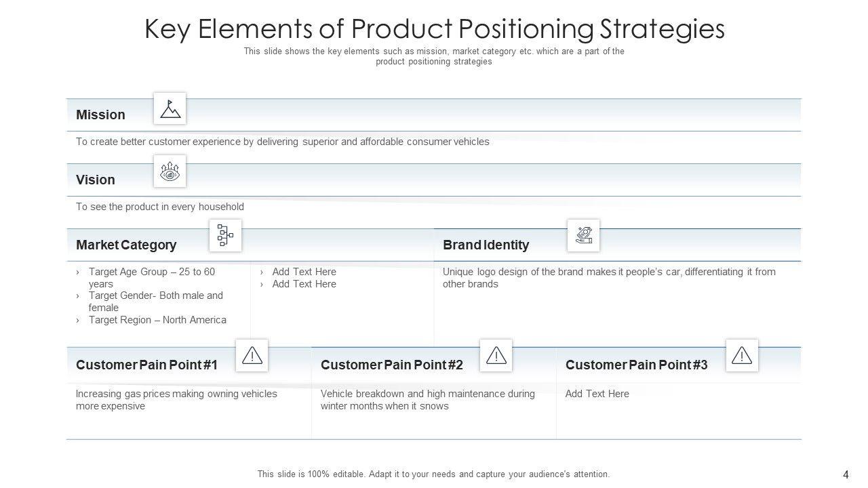
Task: Click the first 'Add Text Here' bullet in Market Category
Action: [304, 272]
